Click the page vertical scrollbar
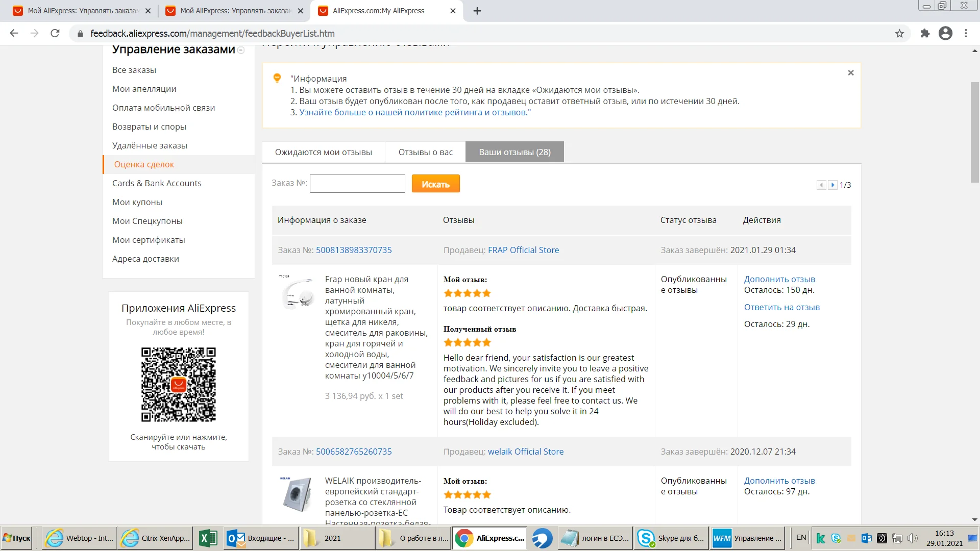The width and height of the screenshot is (980, 551). coord(974,132)
